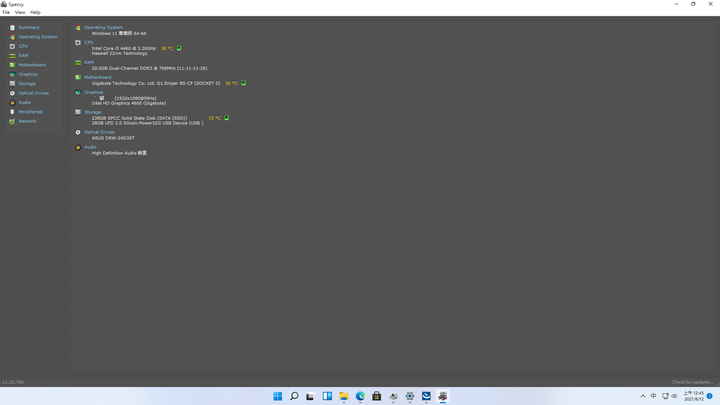
Task: Click the Gigabyte Technology G1.Sniper B5-CF text
Action: click(156, 83)
